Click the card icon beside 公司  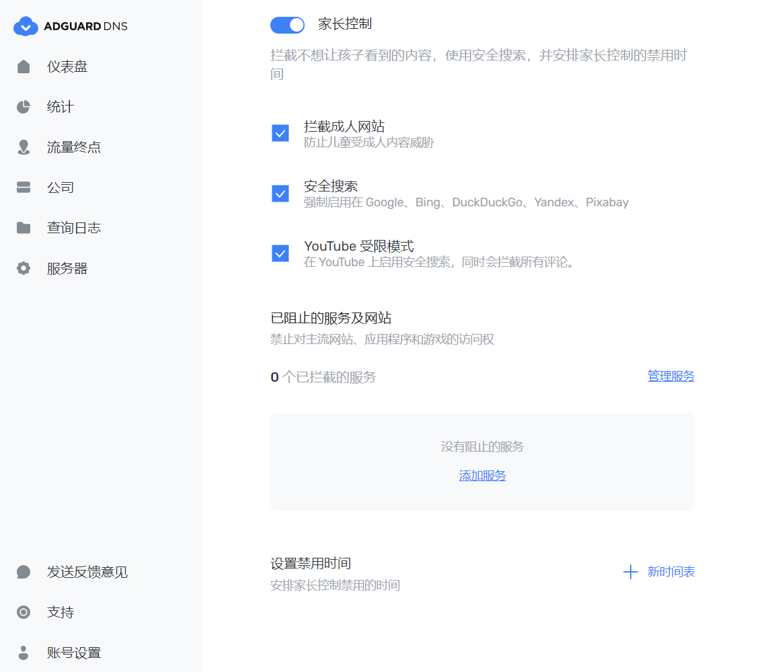point(24,187)
